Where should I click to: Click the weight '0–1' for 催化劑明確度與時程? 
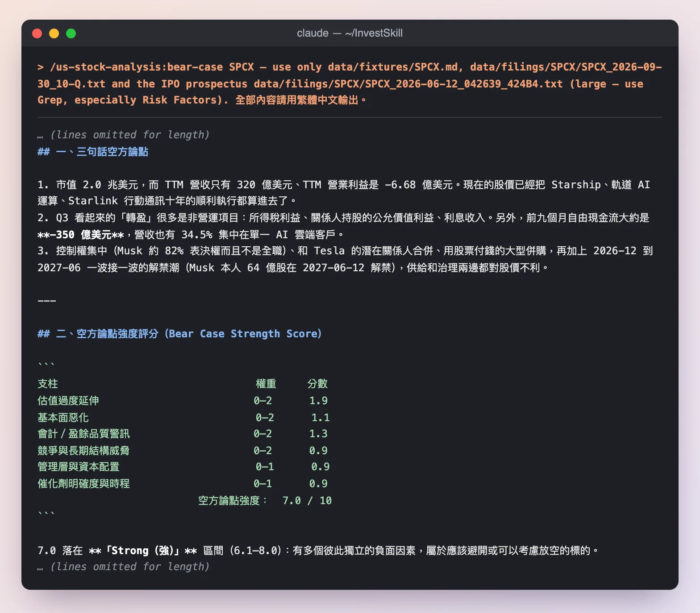[x=262, y=484]
